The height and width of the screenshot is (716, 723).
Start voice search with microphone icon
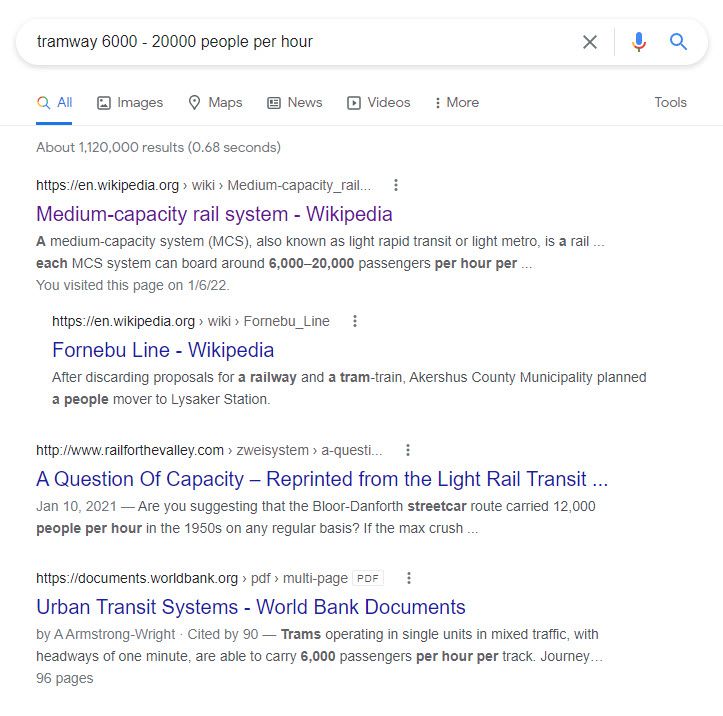[x=639, y=42]
